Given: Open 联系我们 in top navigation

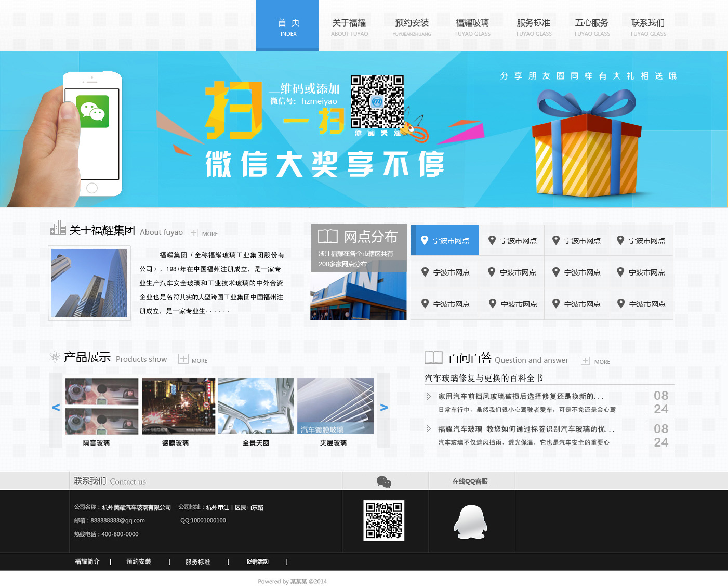Looking at the screenshot, I should click(648, 27).
